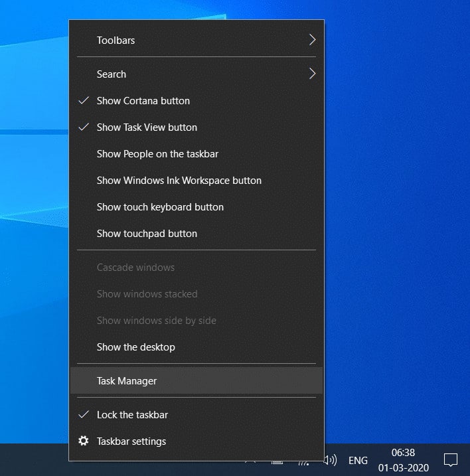Open Task Manager from the menu

click(x=196, y=380)
